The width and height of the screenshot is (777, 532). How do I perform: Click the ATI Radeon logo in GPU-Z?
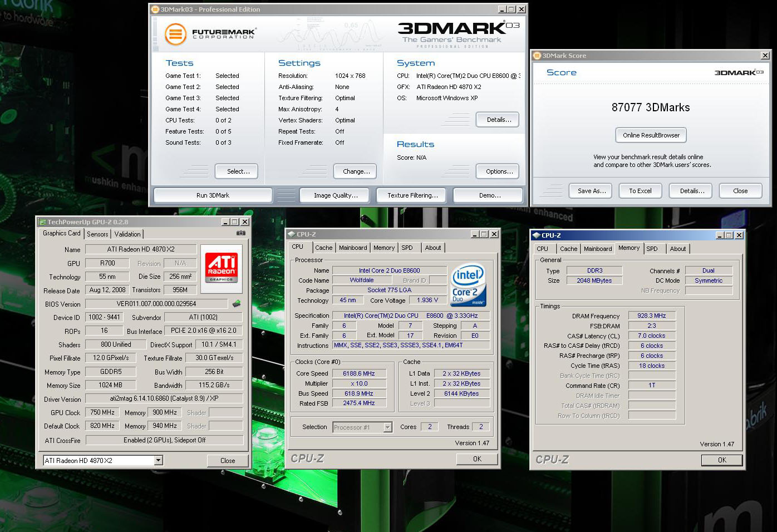click(x=221, y=268)
